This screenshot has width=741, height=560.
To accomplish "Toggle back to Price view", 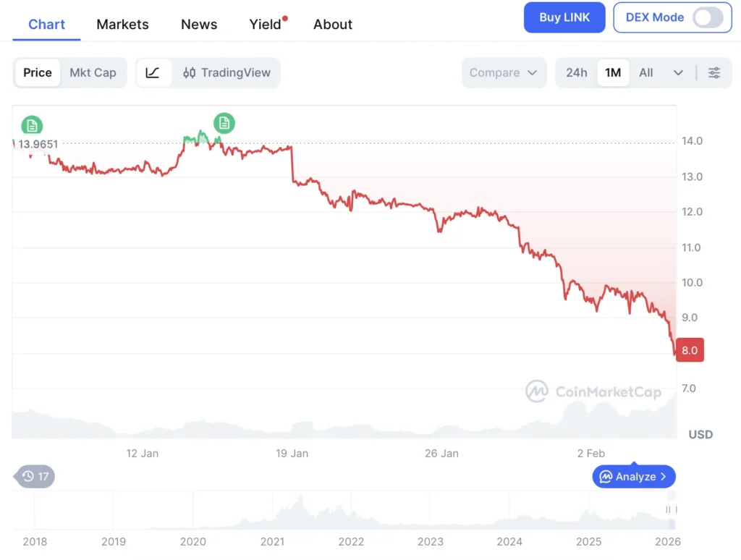I will coord(37,73).
